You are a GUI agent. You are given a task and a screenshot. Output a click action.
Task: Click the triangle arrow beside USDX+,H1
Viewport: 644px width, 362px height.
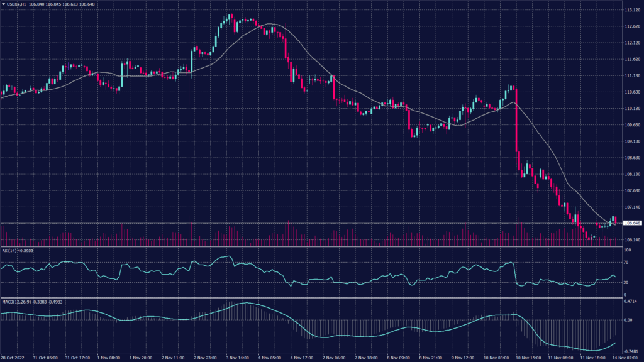coord(3,4)
